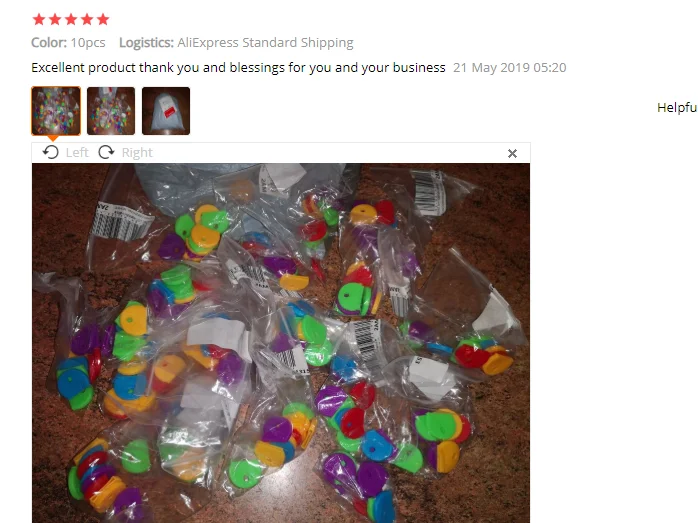Click the 21 May 2019 review timestamp

point(510,68)
